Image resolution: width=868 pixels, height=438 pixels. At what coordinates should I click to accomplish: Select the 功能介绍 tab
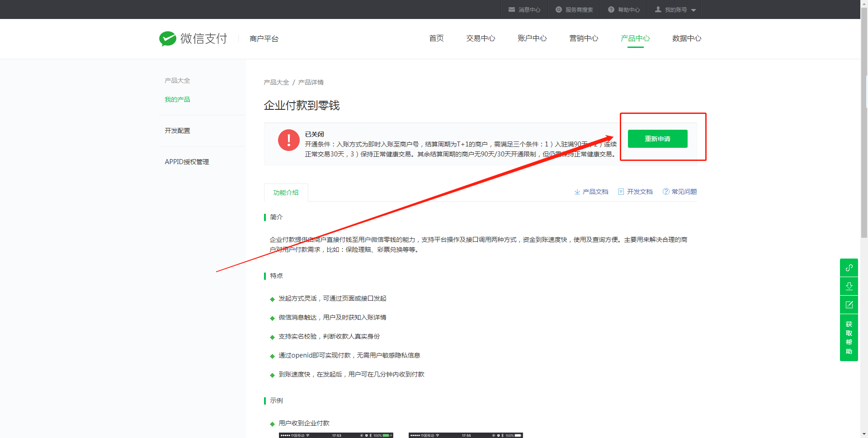click(286, 193)
